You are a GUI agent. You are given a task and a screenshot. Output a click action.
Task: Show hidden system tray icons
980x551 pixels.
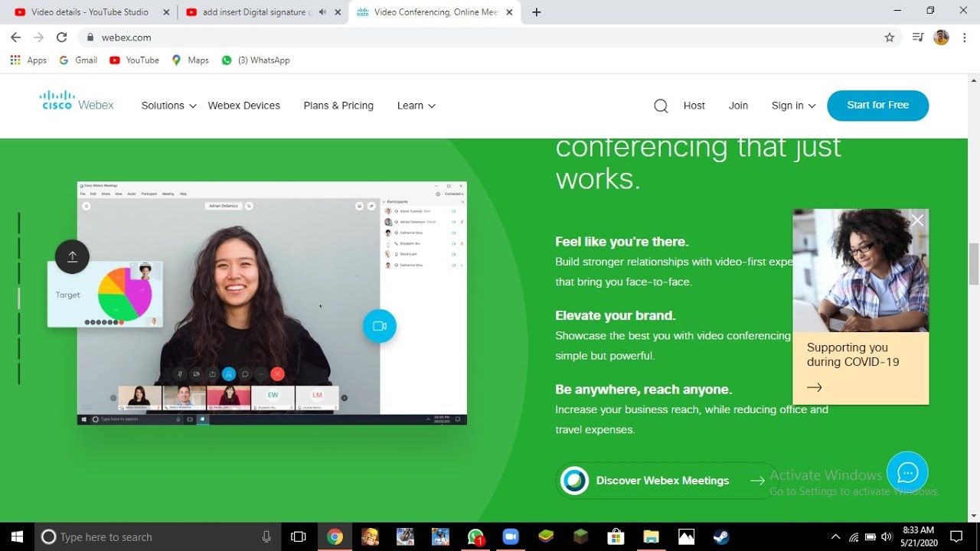pos(835,536)
